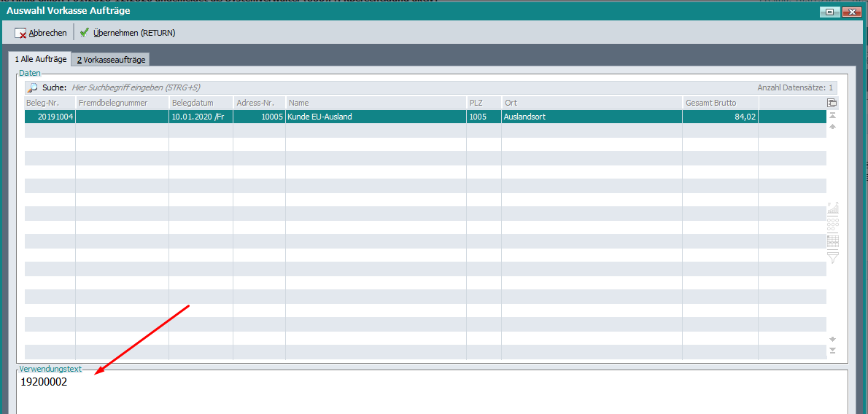
Task: Sort by Gesamt Brutto column header
Action: 719,103
